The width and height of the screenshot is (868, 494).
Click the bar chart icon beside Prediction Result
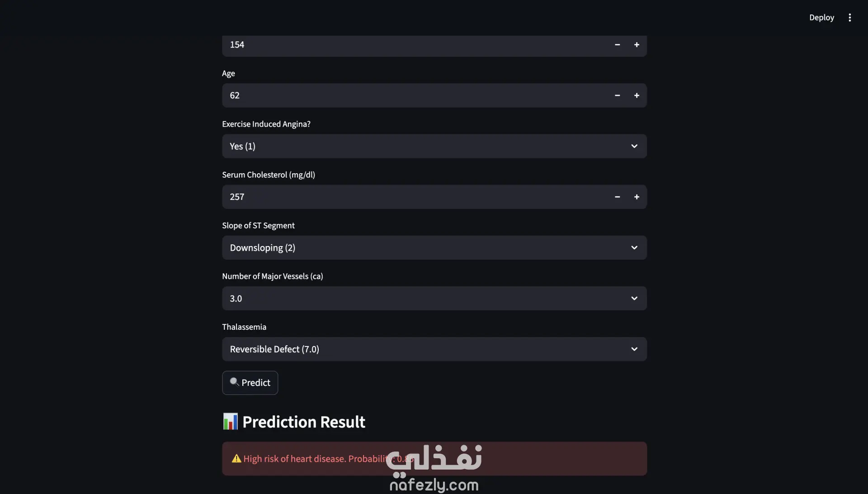[230, 422]
